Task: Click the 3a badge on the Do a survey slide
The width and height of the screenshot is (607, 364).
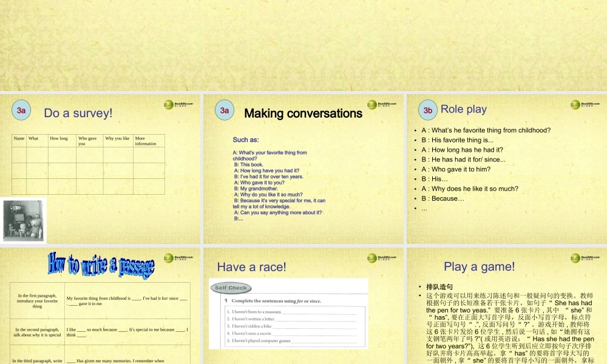Action: pos(21,110)
